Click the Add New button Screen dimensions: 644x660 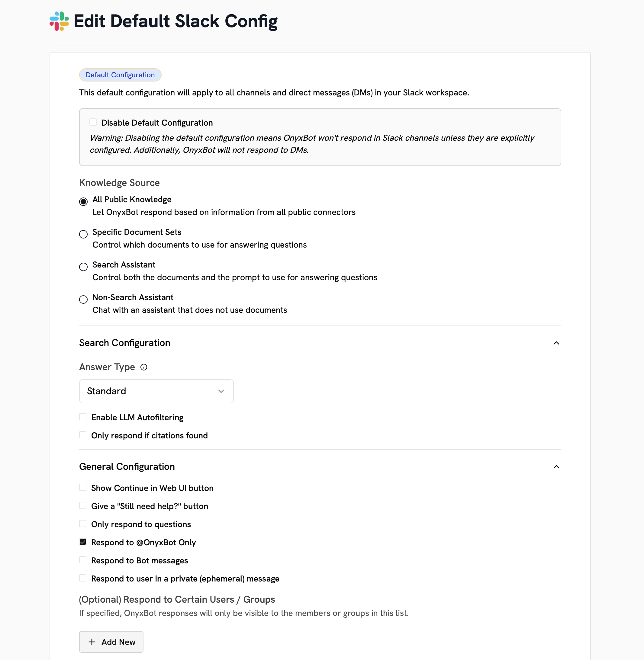click(111, 642)
